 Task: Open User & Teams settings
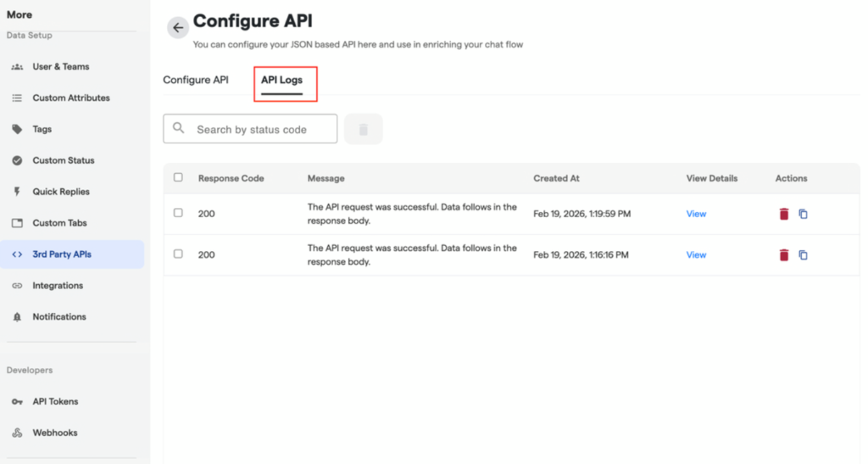pyautogui.click(x=61, y=67)
